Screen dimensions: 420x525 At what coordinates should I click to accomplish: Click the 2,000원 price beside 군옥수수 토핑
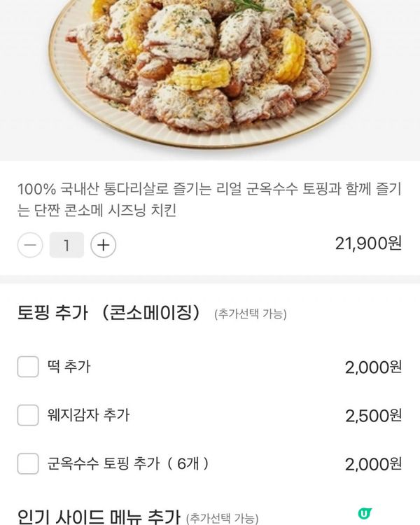point(373,463)
